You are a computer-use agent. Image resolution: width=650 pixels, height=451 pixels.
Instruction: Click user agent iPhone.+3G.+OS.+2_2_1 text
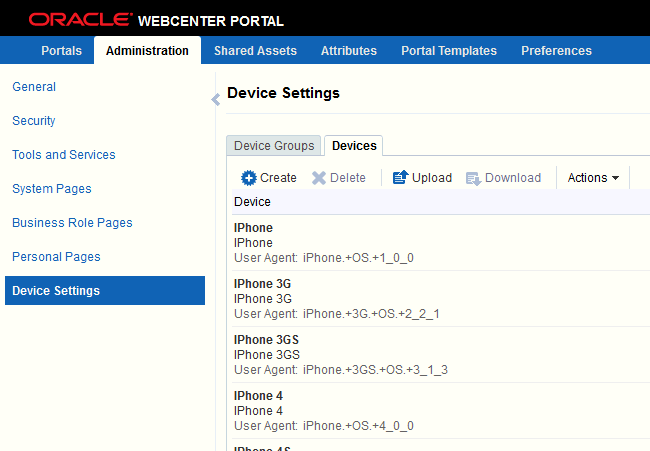[371, 314]
